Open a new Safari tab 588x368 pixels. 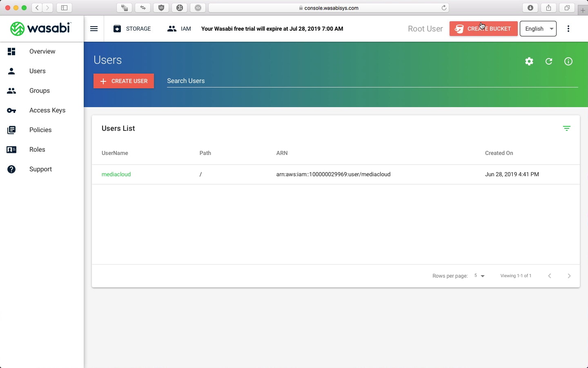[x=583, y=11]
